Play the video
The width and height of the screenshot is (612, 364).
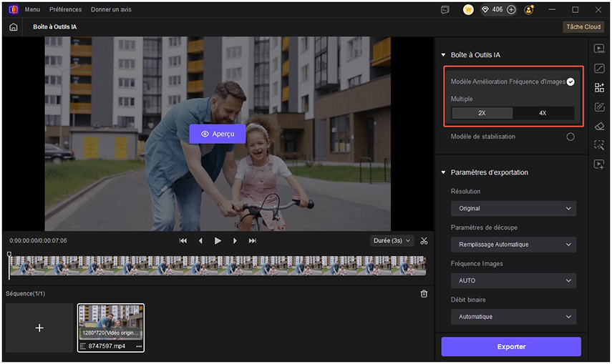point(218,241)
